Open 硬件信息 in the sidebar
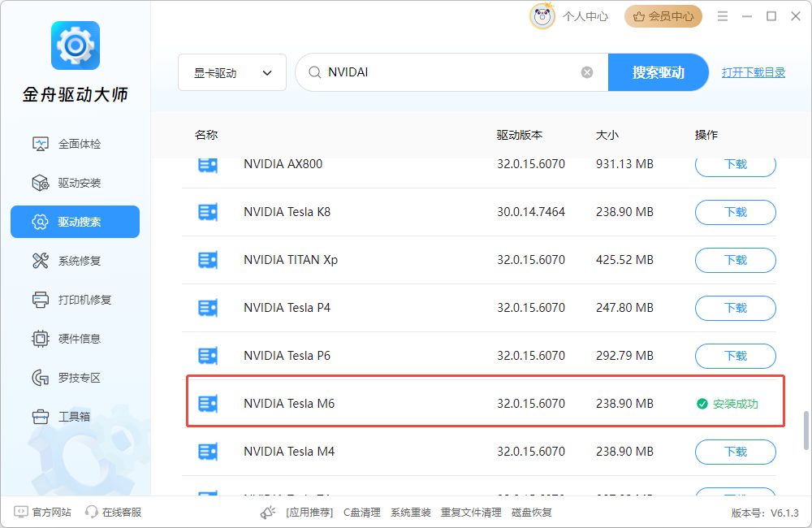812x528 pixels. pos(75,339)
